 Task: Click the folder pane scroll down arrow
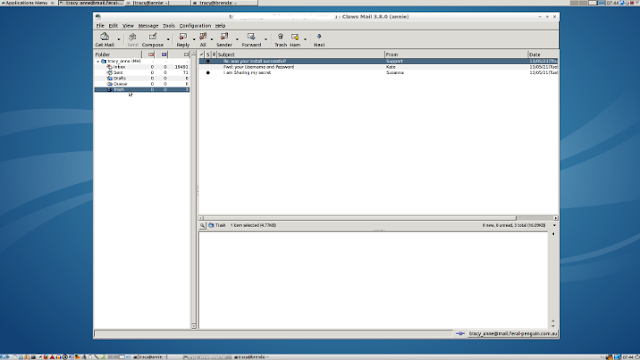click(193, 326)
